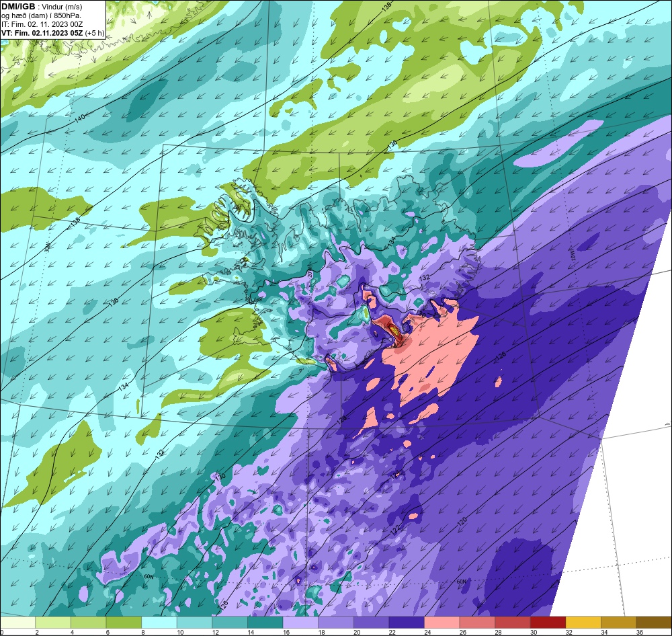Screen dimensions: 672x636
Task: Click the '126' contour label
Action: tap(501, 356)
